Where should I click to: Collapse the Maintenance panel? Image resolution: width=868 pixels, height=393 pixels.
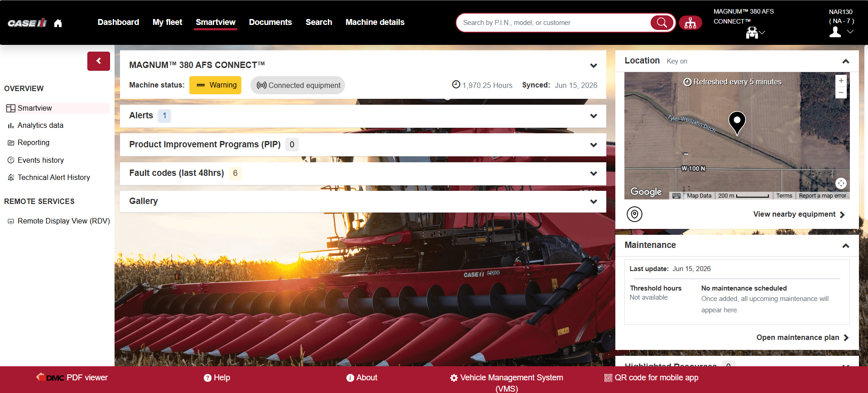845,246
